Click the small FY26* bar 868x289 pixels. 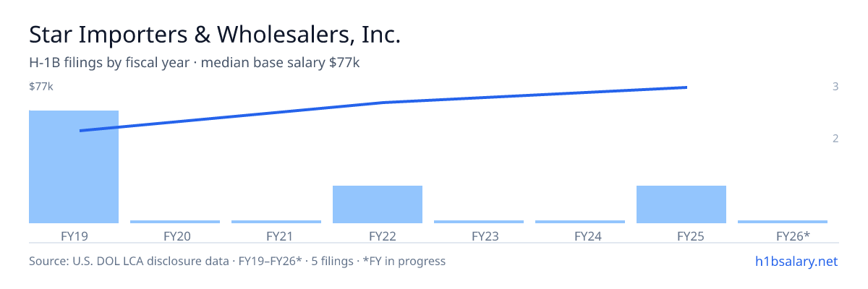click(x=783, y=222)
